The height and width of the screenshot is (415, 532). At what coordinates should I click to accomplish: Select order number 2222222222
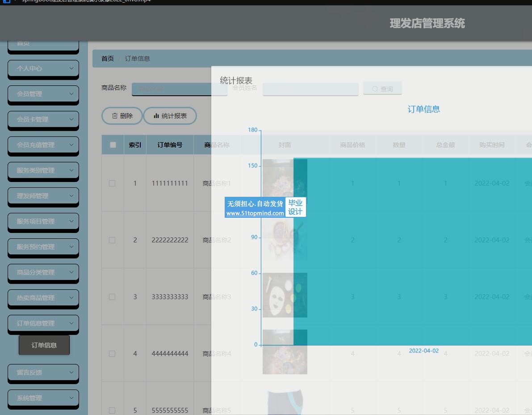click(x=170, y=240)
